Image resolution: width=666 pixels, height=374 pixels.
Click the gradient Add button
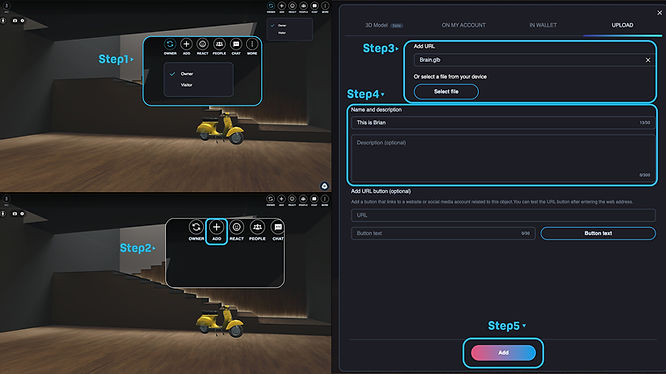pos(503,353)
